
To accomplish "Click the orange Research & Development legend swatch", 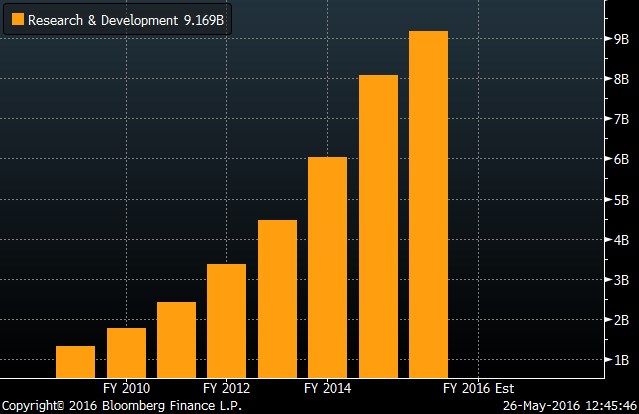I will pyautogui.click(x=17, y=20).
